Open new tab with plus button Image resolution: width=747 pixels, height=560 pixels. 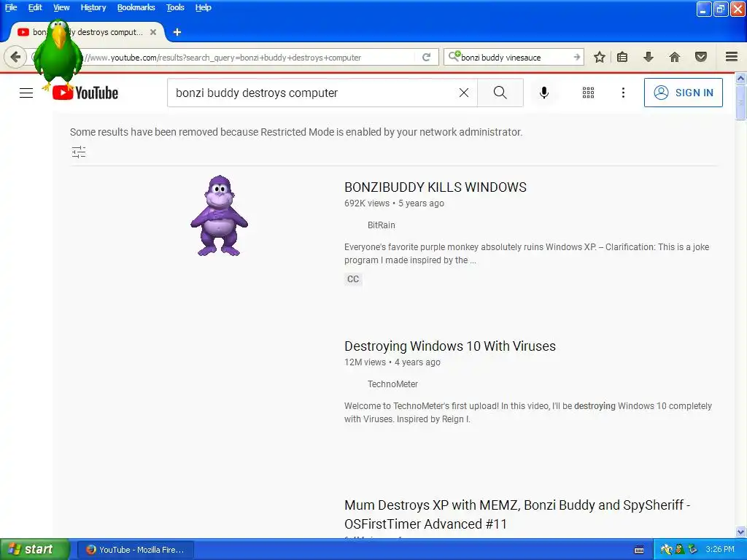click(x=177, y=32)
